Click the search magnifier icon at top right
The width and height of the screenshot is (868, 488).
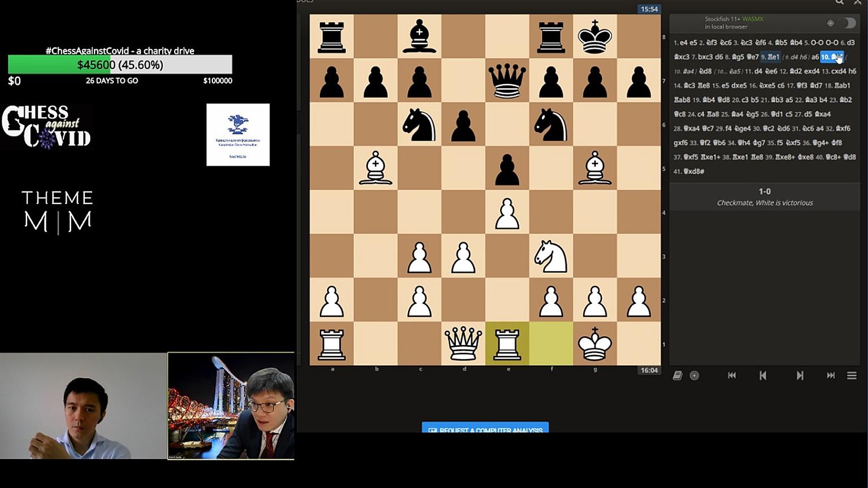point(840,2)
